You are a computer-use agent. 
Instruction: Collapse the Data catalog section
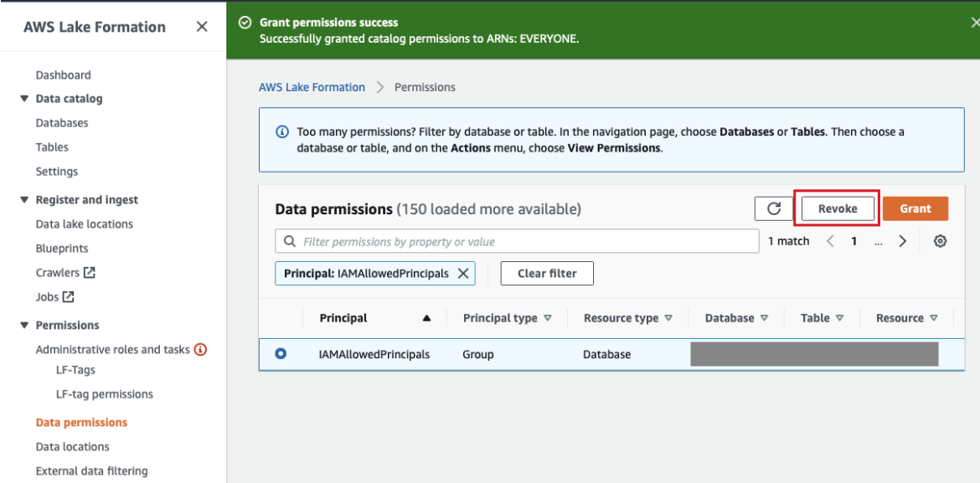[x=24, y=99]
